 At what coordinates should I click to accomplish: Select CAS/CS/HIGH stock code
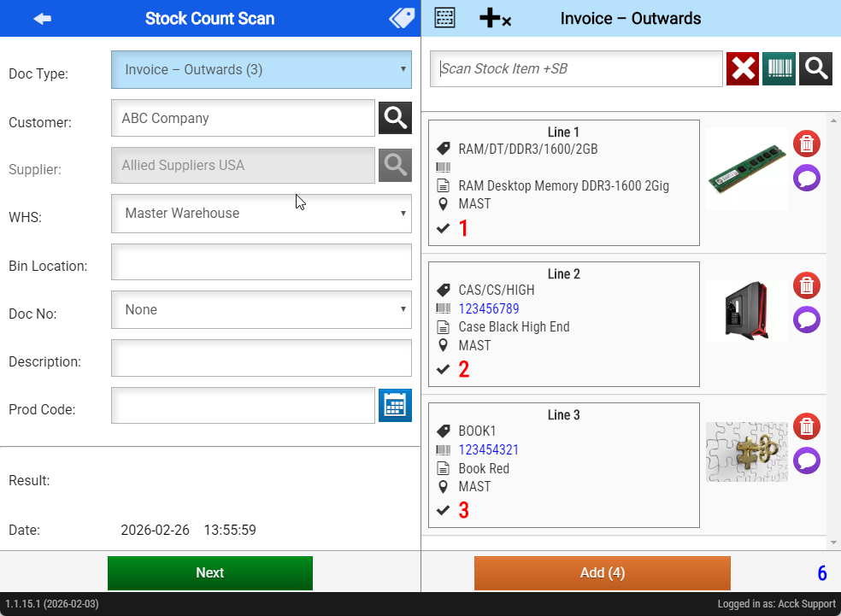(496, 290)
